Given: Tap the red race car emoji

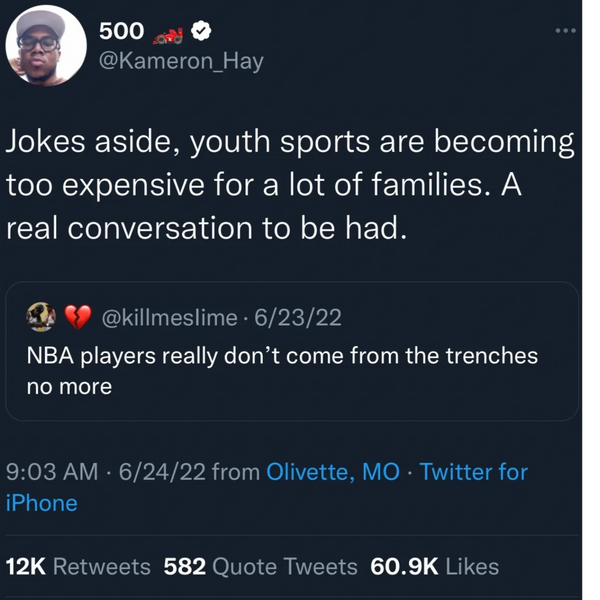Looking at the screenshot, I should pyautogui.click(x=168, y=36).
